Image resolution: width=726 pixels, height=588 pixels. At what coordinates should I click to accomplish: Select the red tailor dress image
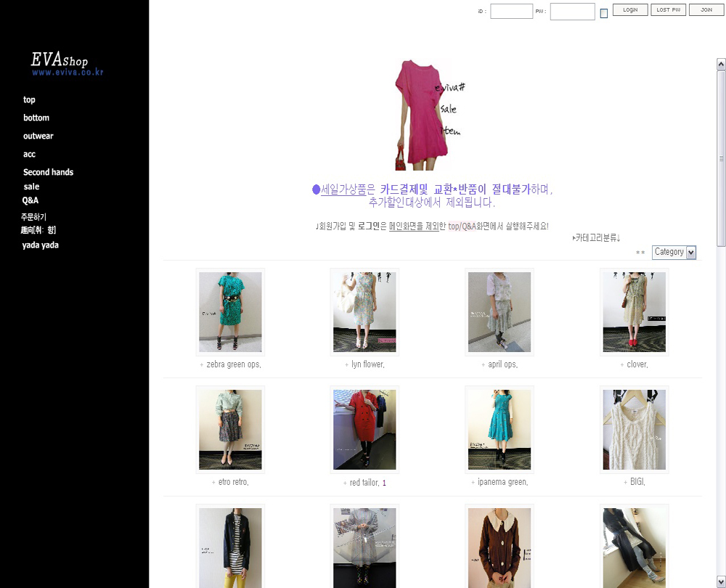[364, 430]
